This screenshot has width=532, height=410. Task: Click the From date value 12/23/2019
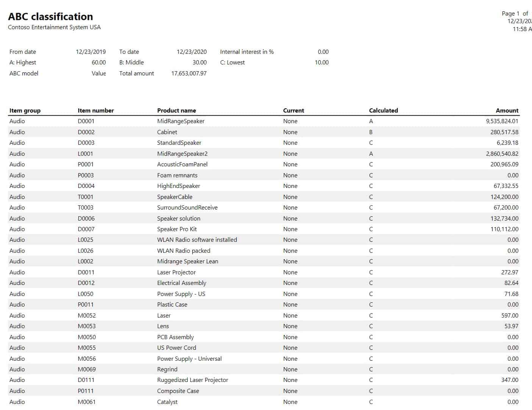[91, 52]
